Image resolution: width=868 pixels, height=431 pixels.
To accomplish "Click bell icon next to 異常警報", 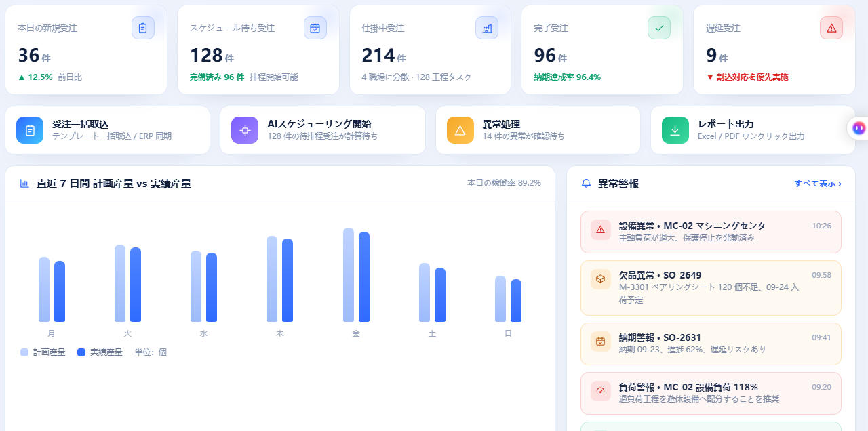I will [x=587, y=184].
